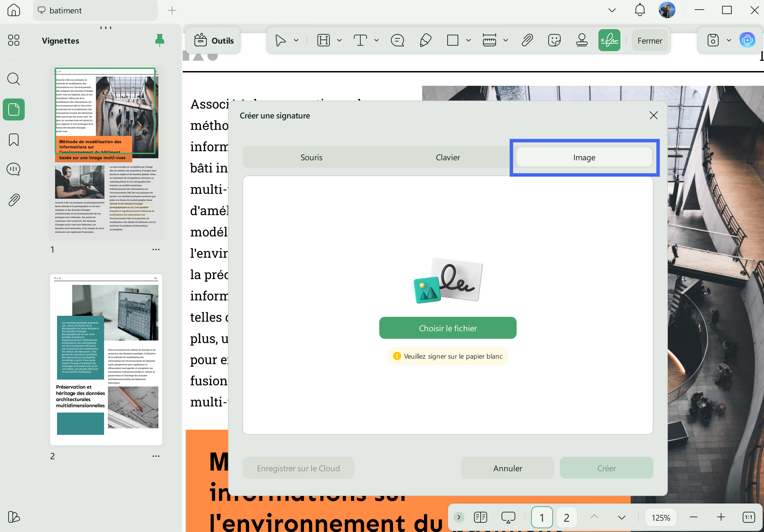
Task: Go to previous page arrow
Action: (594, 517)
